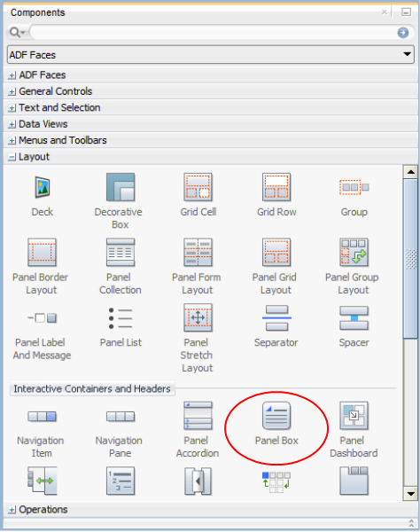The width and height of the screenshot is (420, 532).
Task: Expand the Text and Selection section
Action: tap(12, 108)
